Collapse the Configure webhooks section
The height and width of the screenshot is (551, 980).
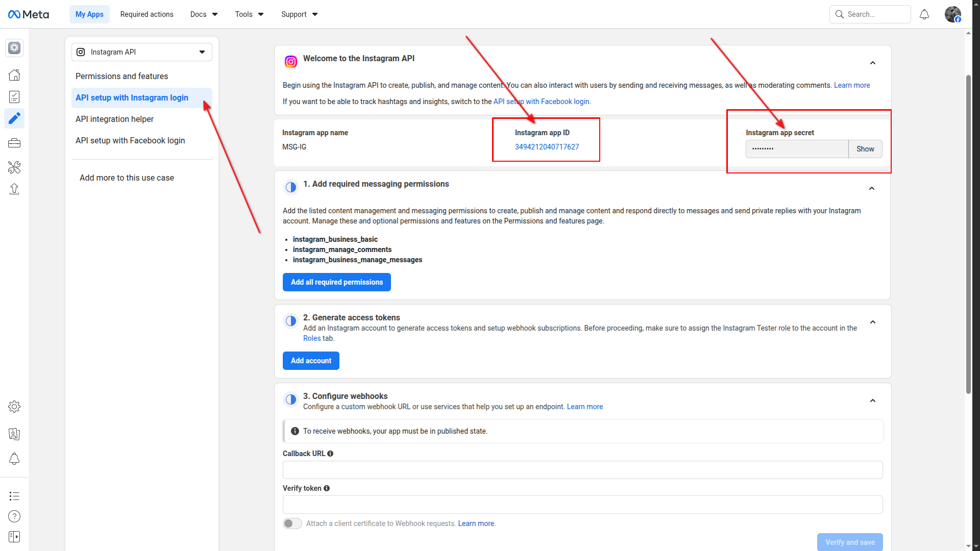click(872, 400)
